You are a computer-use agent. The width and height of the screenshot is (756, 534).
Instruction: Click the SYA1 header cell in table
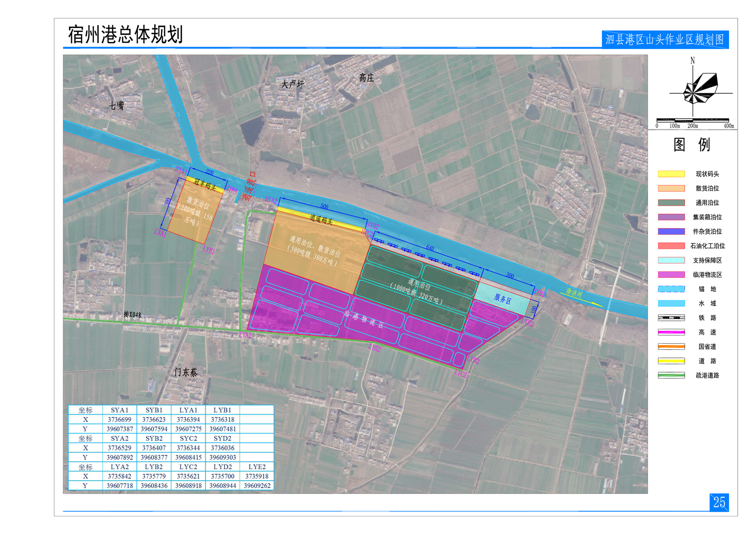tap(119, 410)
